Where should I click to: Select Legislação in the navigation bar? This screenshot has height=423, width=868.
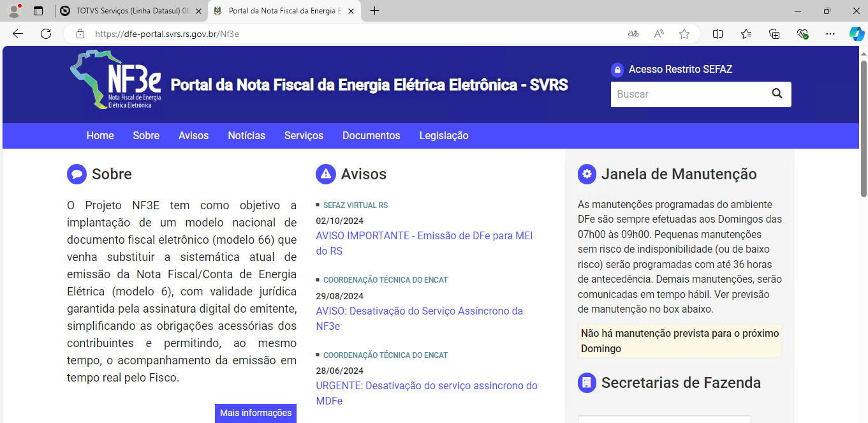[x=443, y=136]
